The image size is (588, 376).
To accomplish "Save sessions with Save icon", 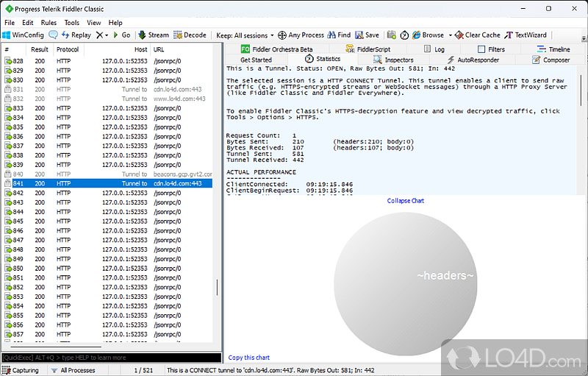I will click(x=367, y=35).
